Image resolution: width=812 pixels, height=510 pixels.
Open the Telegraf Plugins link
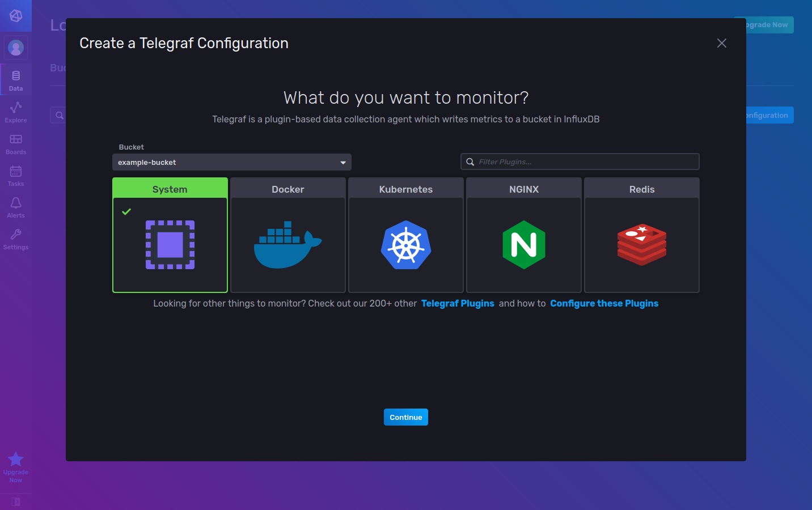click(x=458, y=303)
